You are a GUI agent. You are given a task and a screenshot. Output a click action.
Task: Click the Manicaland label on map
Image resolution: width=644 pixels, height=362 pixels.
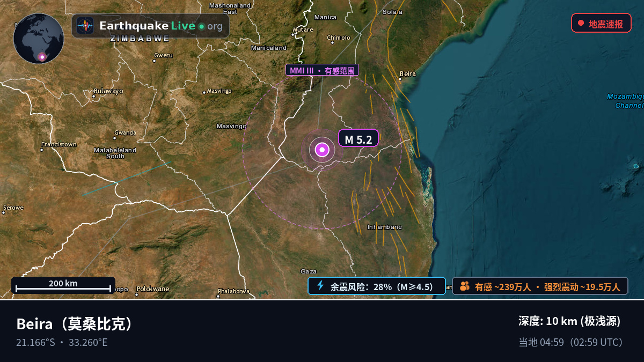(269, 48)
